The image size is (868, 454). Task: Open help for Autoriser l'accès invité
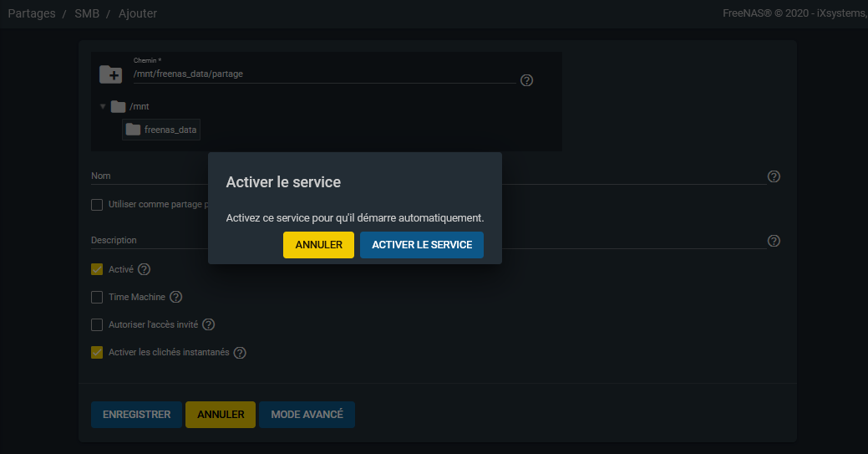[209, 324]
